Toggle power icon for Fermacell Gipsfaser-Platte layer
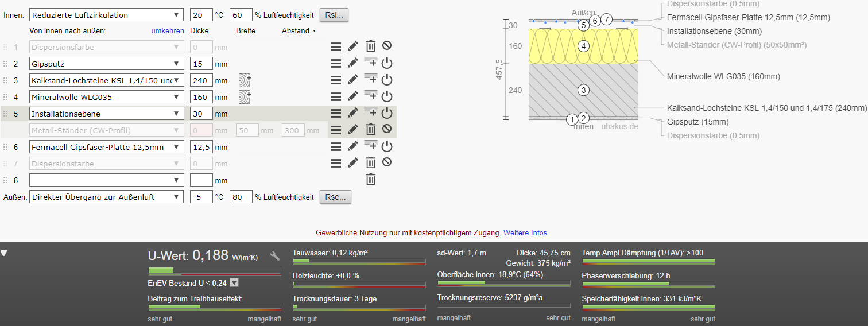This screenshot has height=326, width=868. click(387, 146)
